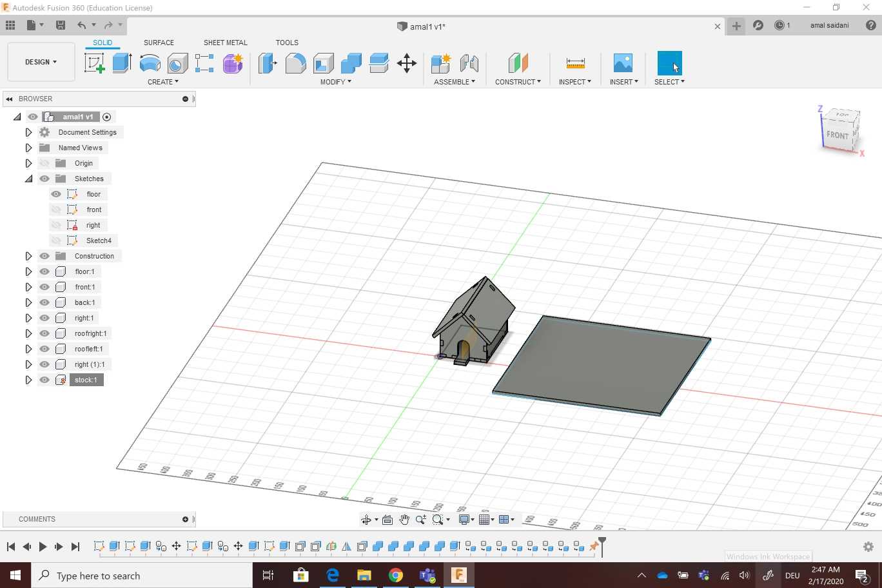Select the Fillet tool

(x=295, y=63)
